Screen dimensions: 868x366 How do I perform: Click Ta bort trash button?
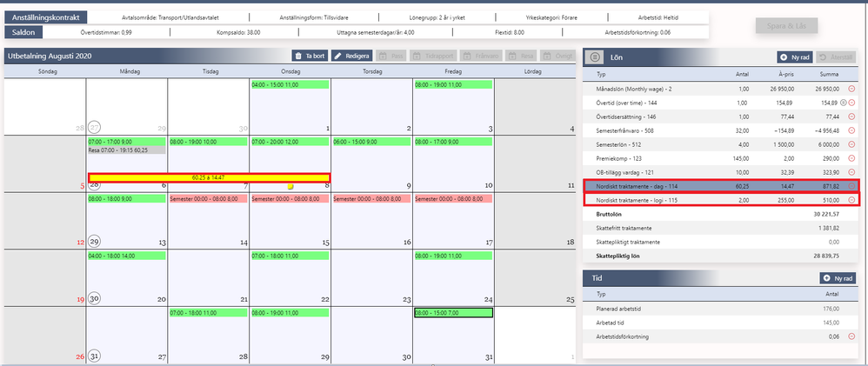[x=310, y=56]
